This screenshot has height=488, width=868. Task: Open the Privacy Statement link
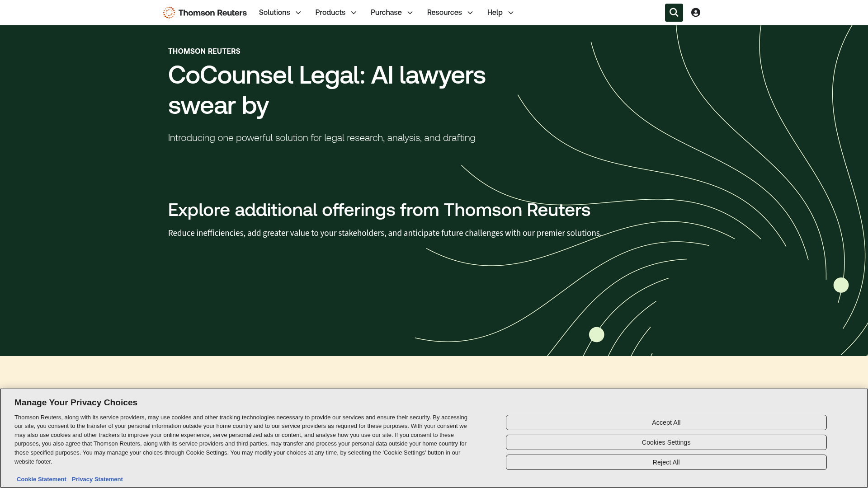tap(97, 479)
